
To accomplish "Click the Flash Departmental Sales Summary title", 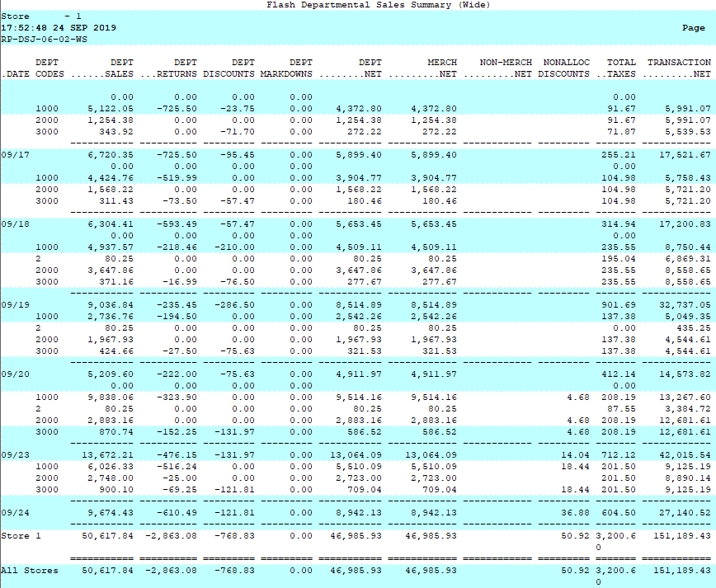I will coord(378,5).
